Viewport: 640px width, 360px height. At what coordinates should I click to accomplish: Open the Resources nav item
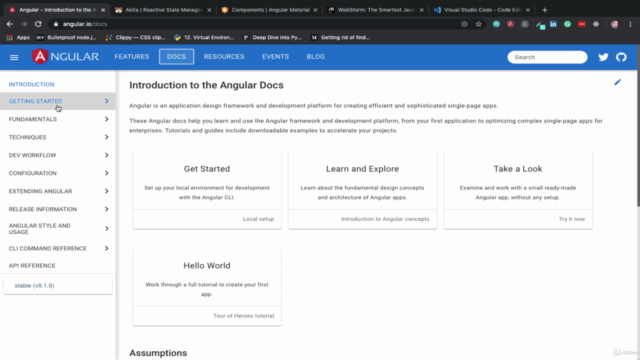click(x=224, y=57)
